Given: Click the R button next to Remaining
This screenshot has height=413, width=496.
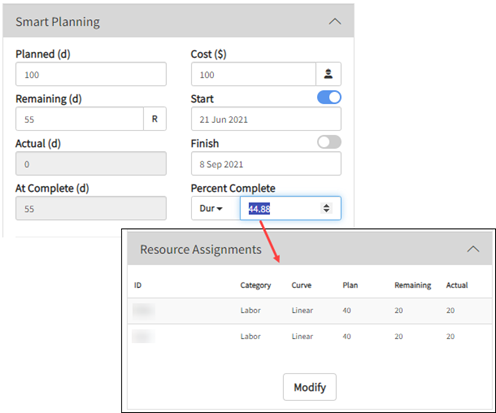Looking at the screenshot, I should [155, 119].
